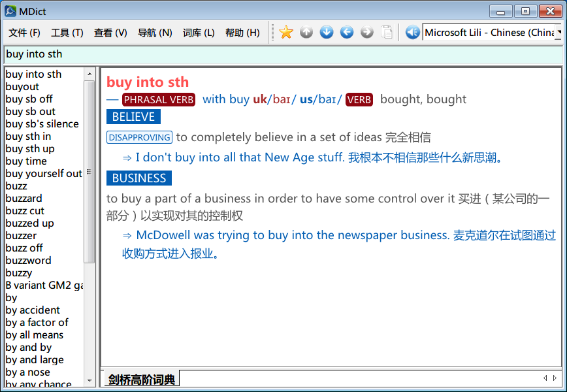Click the DISAPPROVING usage label
The image size is (567, 392).
pyautogui.click(x=139, y=137)
